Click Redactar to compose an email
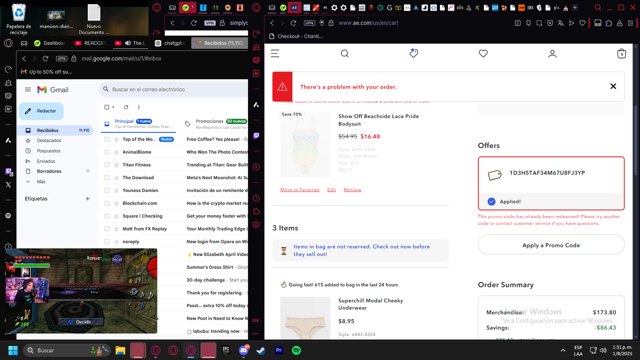The height and width of the screenshot is (360, 640). point(41,111)
